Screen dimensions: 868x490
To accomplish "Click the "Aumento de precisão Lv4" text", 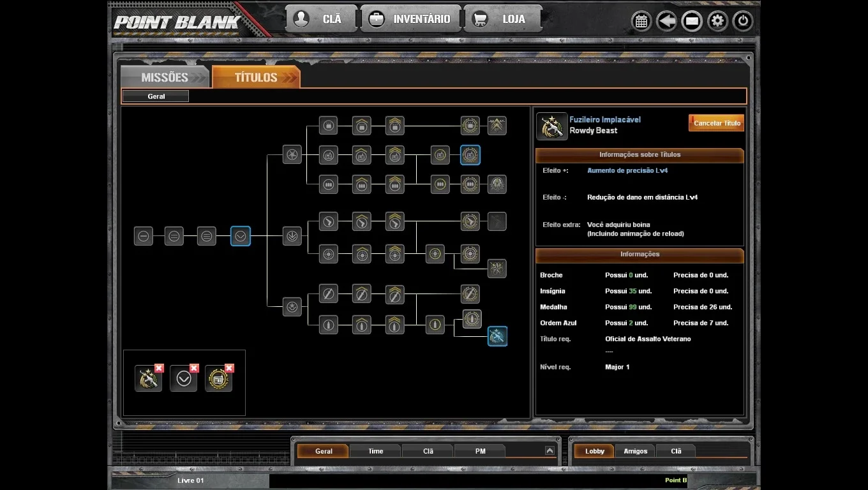I will [x=627, y=170].
